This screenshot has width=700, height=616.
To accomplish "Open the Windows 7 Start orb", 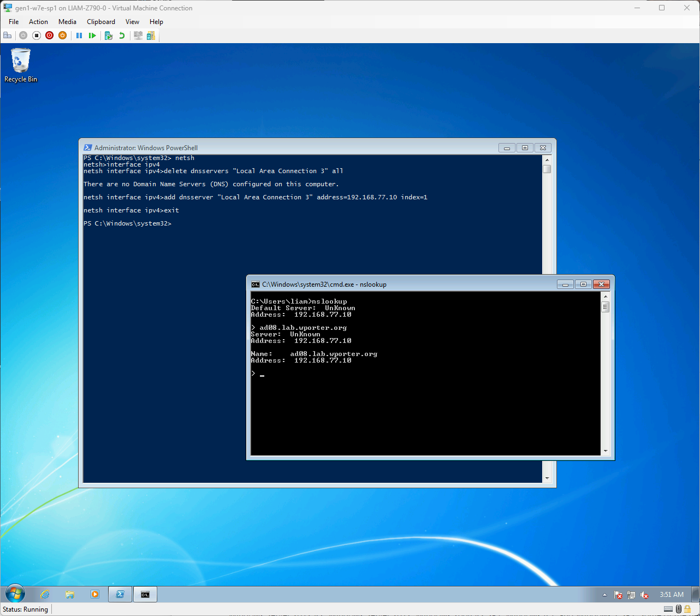I will 15,594.
